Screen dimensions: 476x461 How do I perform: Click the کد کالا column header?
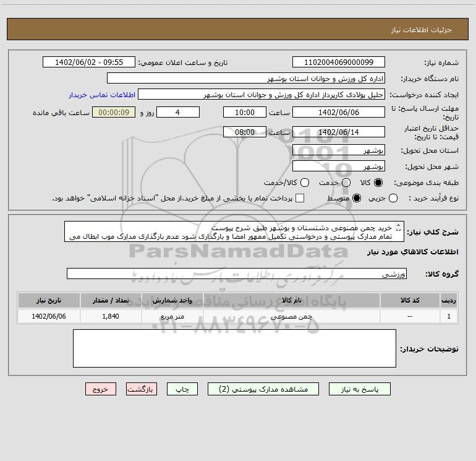click(410, 300)
